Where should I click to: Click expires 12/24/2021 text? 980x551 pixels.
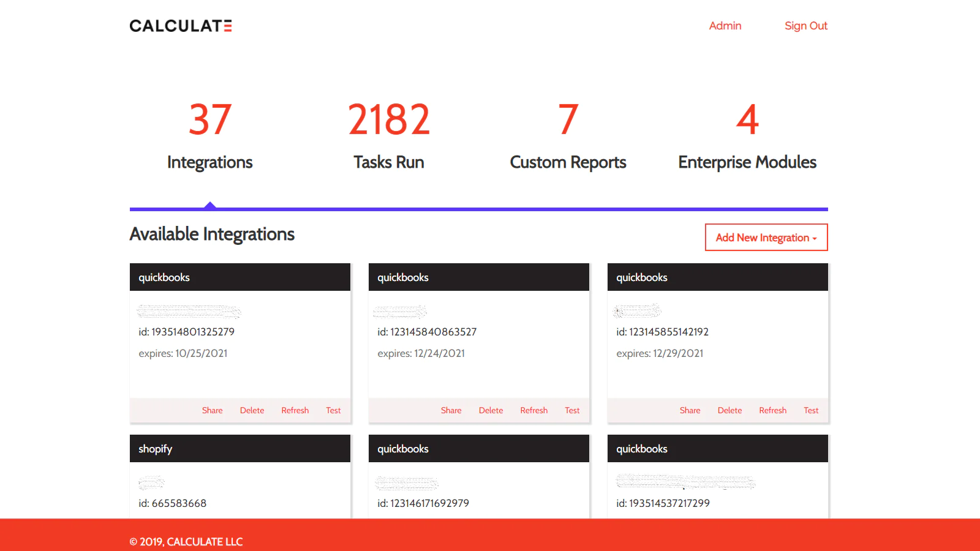click(x=421, y=353)
